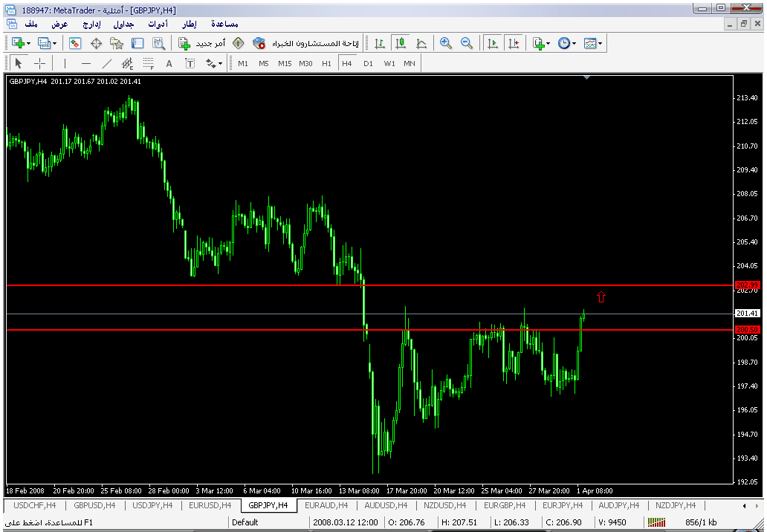Screen dimensions: 767x532
Task: Toggle the chart Auto Scroll button
Action: (492, 43)
